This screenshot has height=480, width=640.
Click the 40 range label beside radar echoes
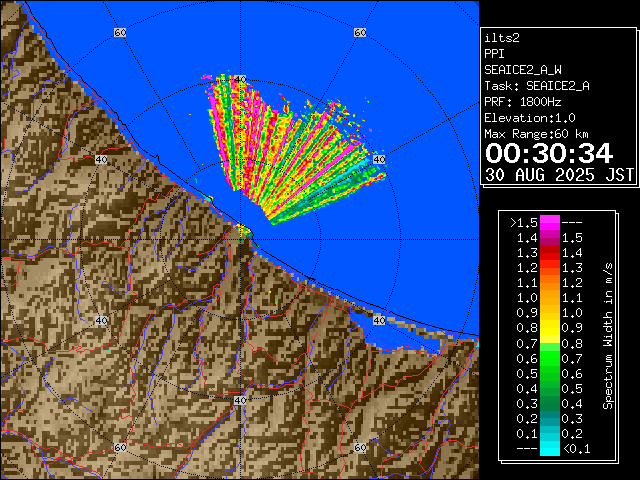[x=379, y=160]
